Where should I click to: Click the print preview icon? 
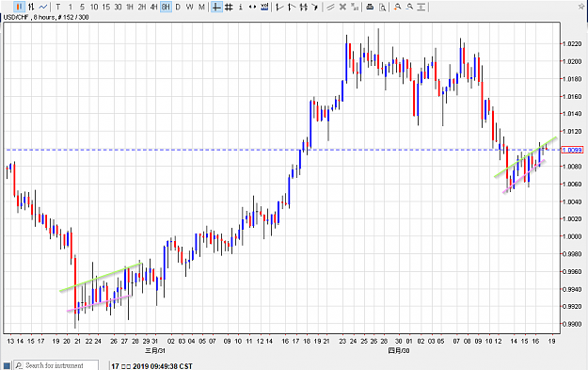click(x=382, y=7)
